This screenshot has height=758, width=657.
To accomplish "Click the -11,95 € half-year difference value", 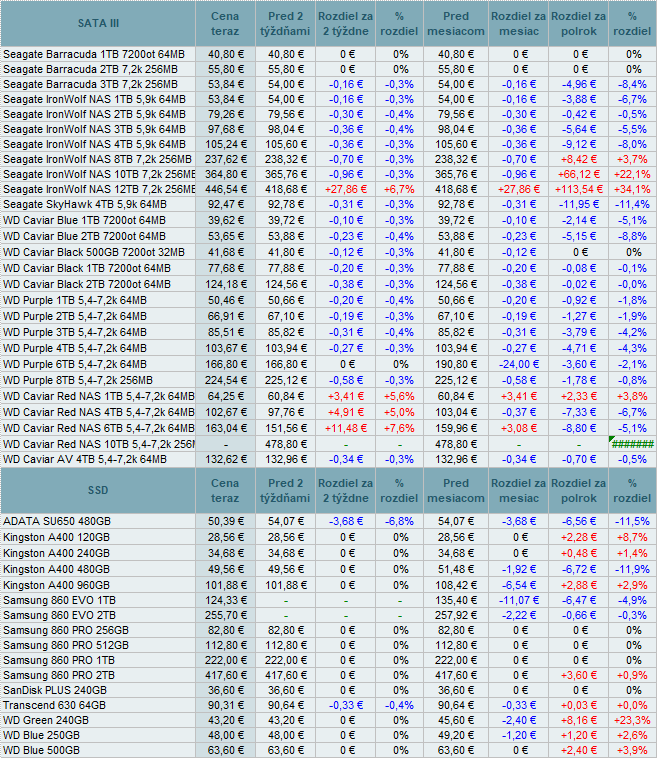I will (579, 204).
